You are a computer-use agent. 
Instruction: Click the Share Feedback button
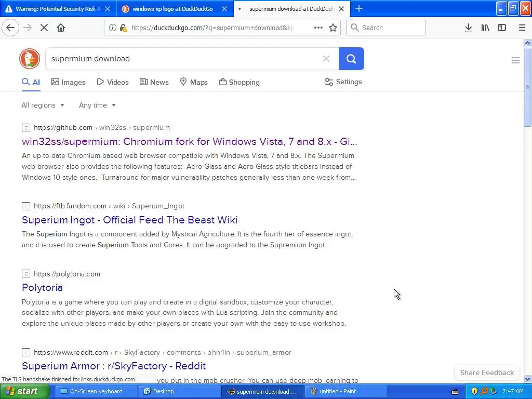(487, 373)
